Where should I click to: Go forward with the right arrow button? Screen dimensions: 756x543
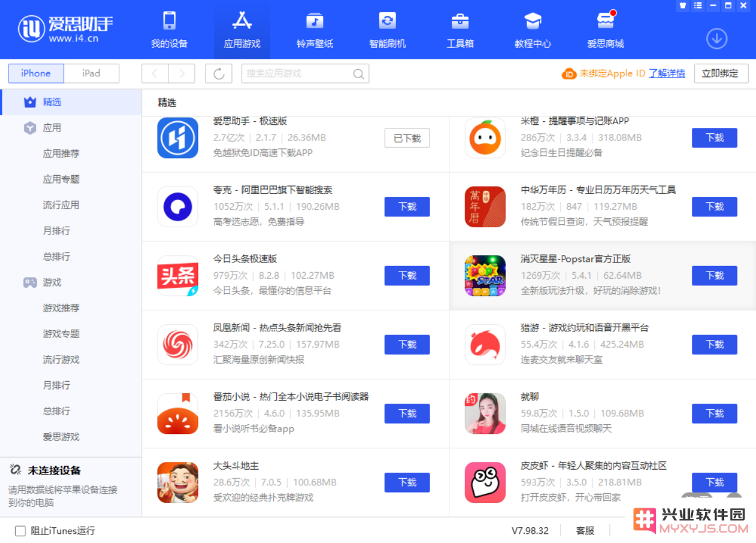pyautogui.click(x=182, y=73)
